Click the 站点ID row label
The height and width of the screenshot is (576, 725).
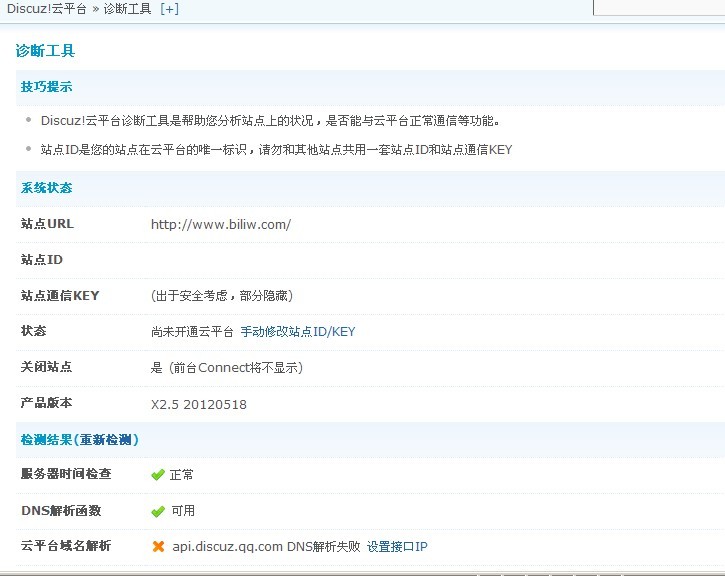(x=42, y=260)
